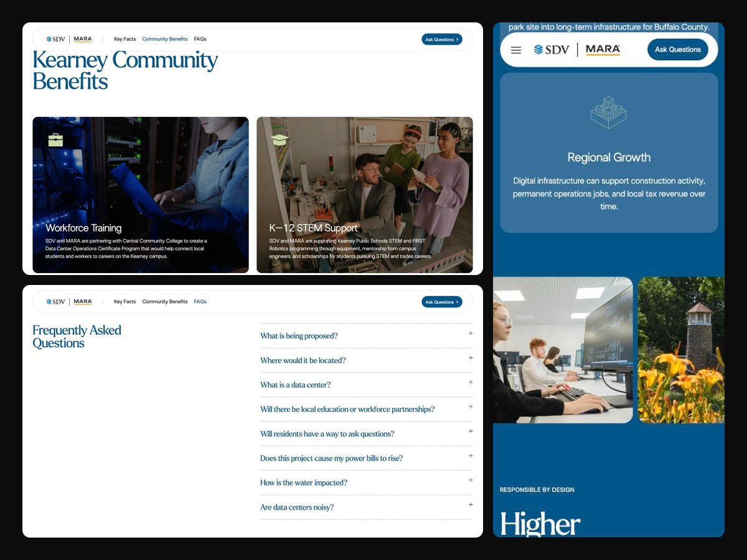Image resolution: width=747 pixels, height=560 pixels.
Task: Click Ask Questions on the FAQ page
Action: (442, 302)
